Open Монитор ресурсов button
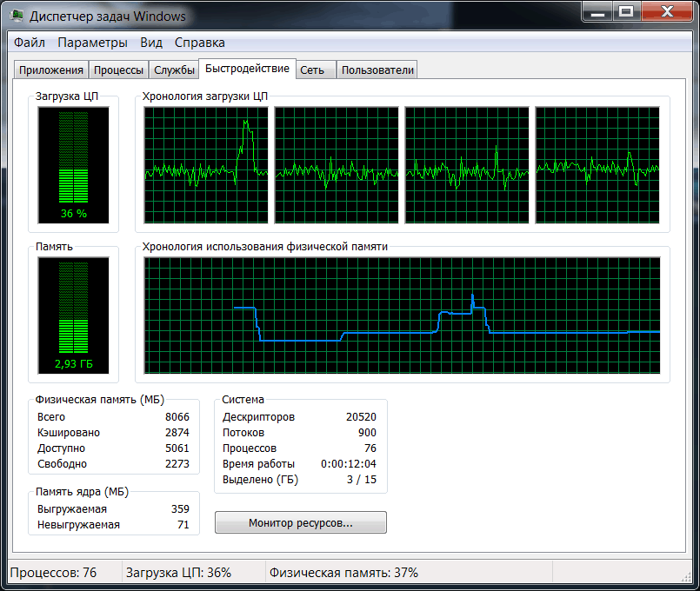Viewport: 700px width, 591px height. [301, 522]
